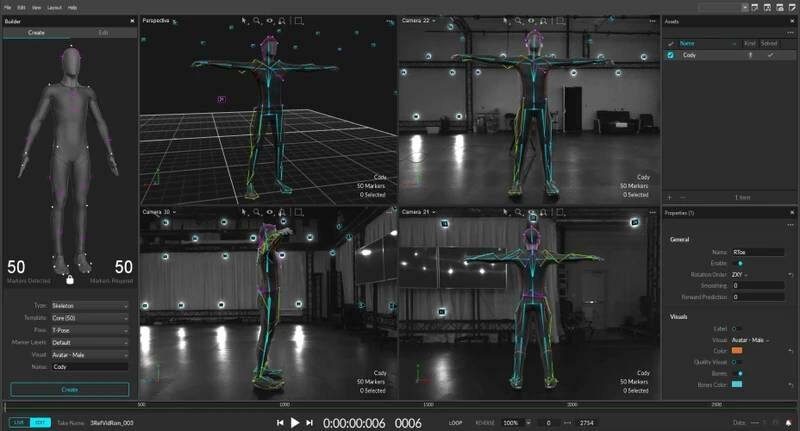800x431 pixels.
Task: Toggle the Label visual option
Action: coord(735,328)
